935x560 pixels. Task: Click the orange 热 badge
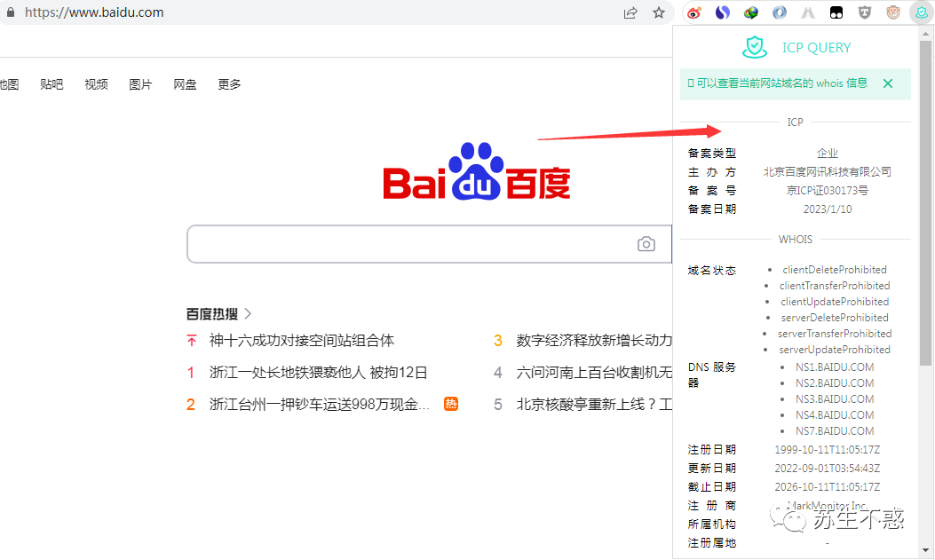point(451,404)
